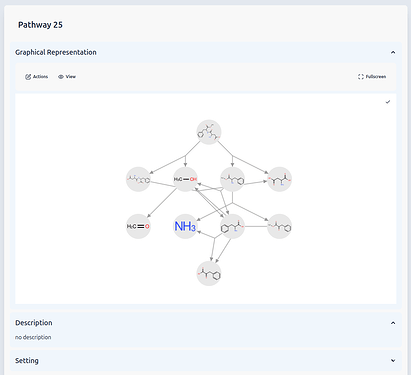The image size is (411, 375).
Task: Click the checkmark icon in graph corner
Action: [x=388, y=102]
